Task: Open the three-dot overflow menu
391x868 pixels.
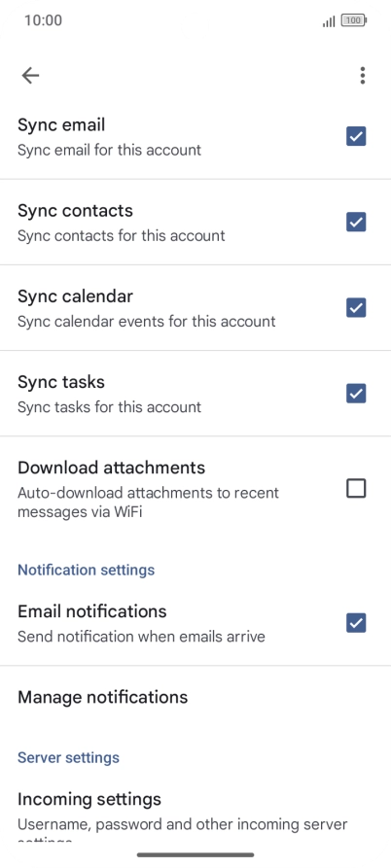Action: pos(362,75)
